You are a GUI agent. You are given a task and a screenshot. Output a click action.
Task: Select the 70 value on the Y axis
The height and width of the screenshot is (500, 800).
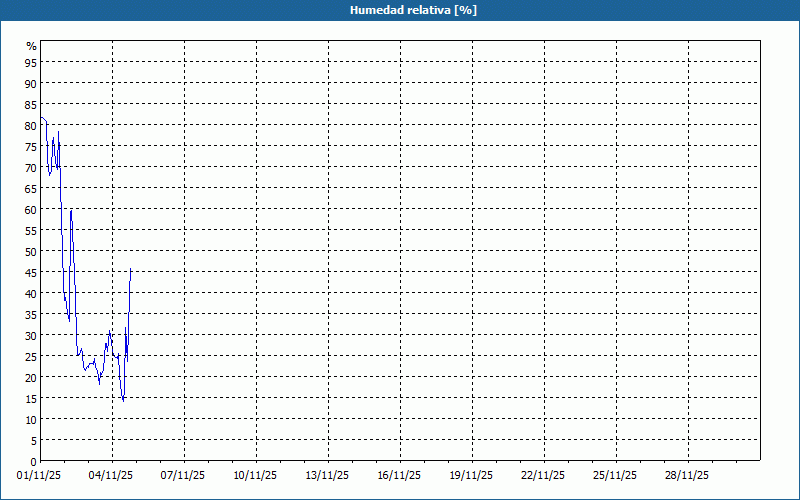pos(31,167)
